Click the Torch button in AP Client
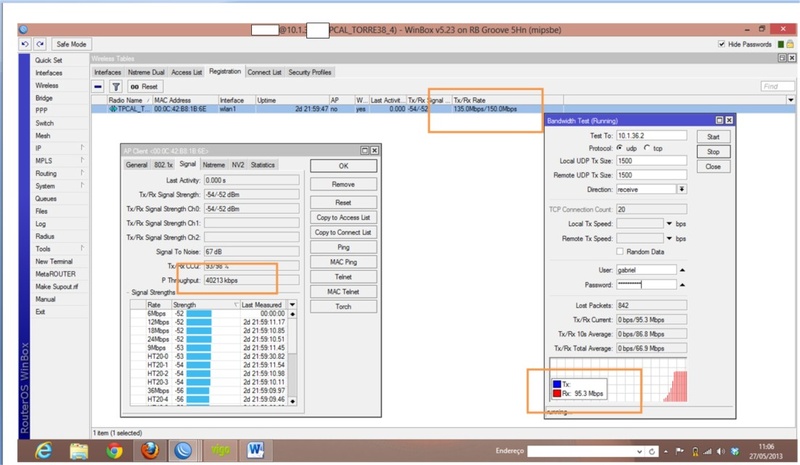The width and height of the screenshot is (800, 465). pyautogui.click(x=343, y=307)
